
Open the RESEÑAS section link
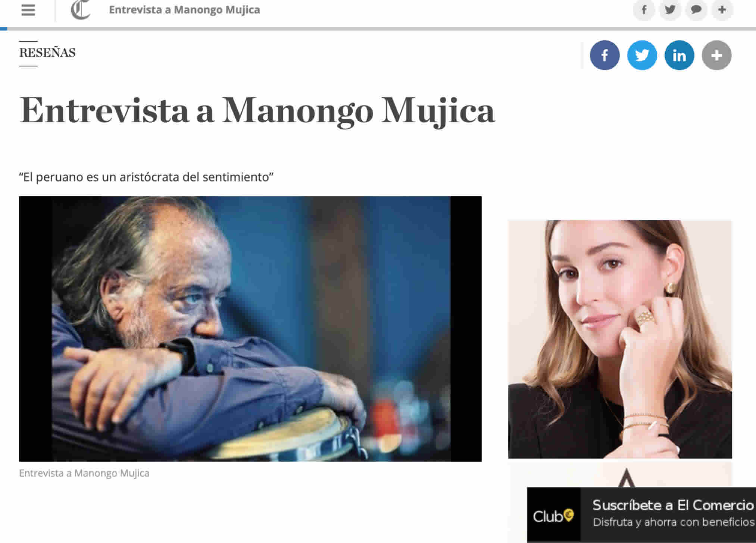point(47,53)
